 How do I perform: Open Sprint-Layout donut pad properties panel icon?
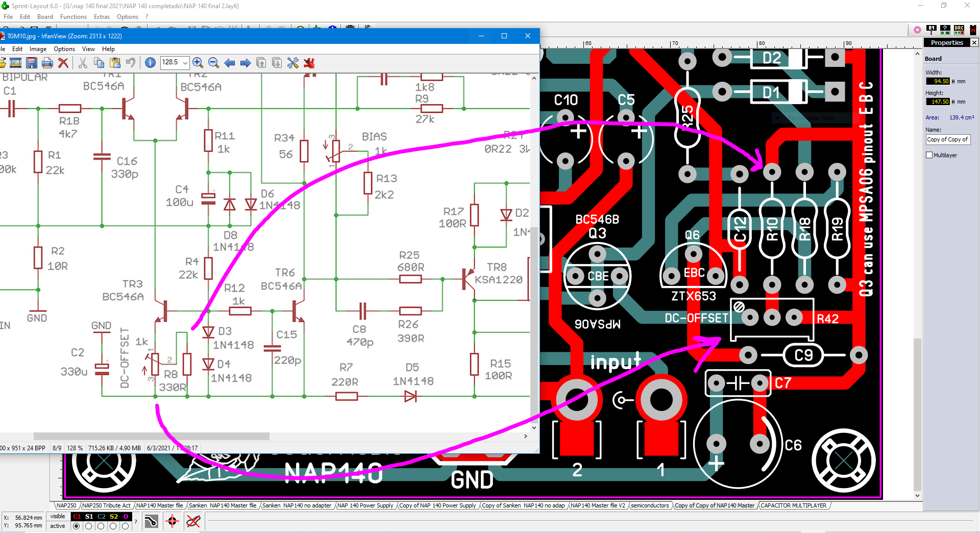point(917,30)
